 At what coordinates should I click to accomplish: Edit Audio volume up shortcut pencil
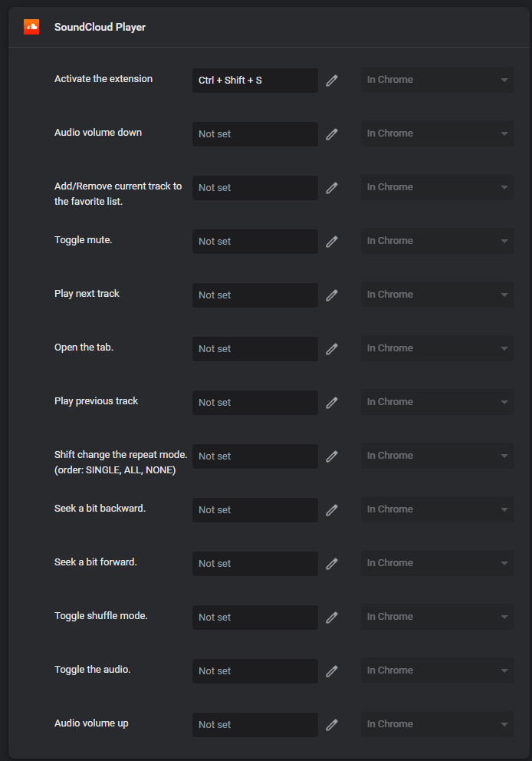[x=332, y=725]
